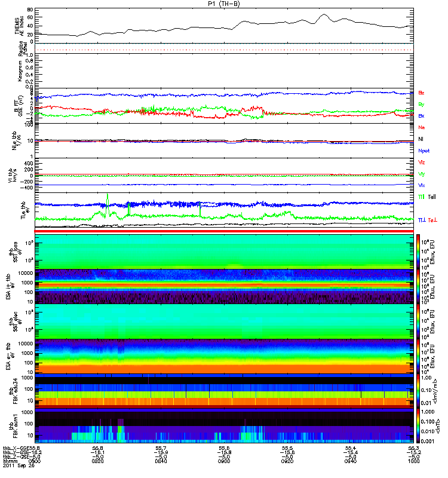Screen dimensions: 448x478
Task: Click the X position value "55.7"
Action: 161,448
